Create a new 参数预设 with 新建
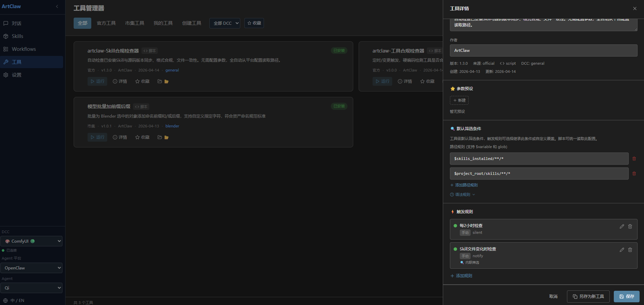Viewport: 644px width, 305px height. (459, 100)
